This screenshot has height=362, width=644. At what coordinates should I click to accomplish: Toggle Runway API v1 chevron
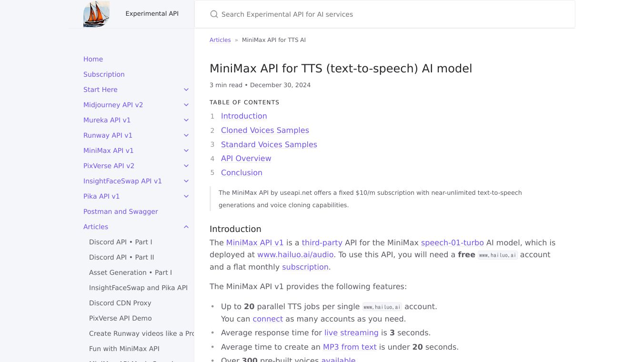186,135
